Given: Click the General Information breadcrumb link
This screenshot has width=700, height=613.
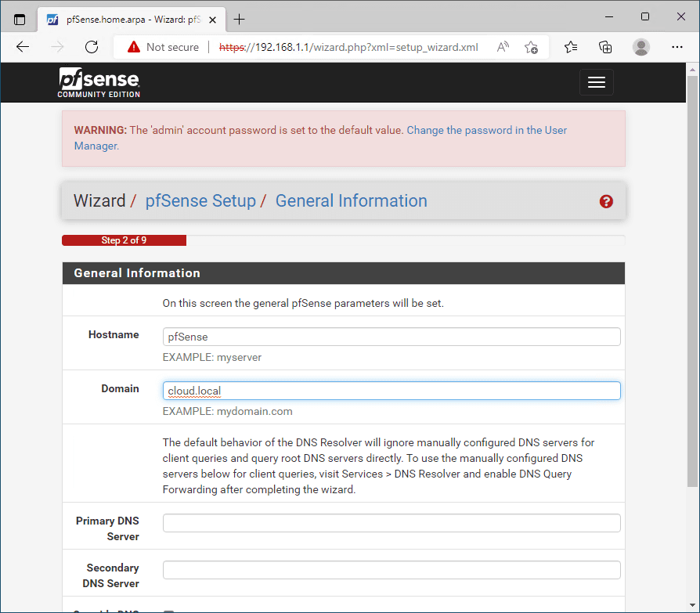Looking at the screenshot, I should [x=352, y=201].
